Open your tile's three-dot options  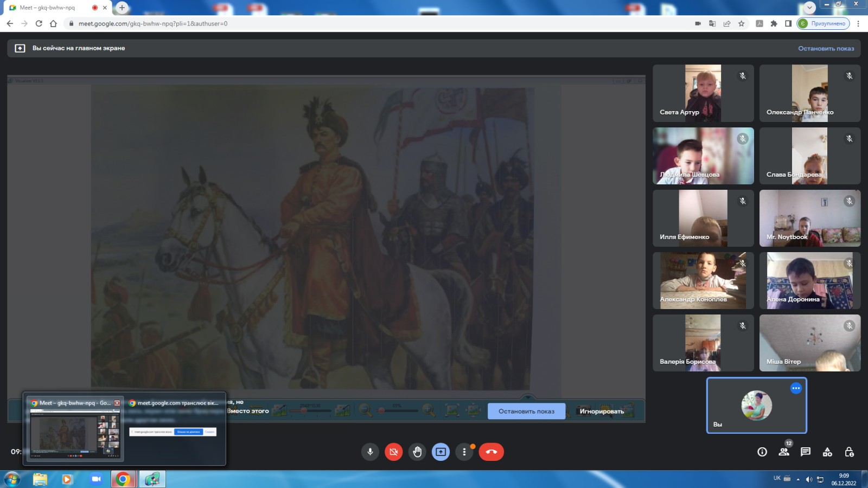point(796,388)
